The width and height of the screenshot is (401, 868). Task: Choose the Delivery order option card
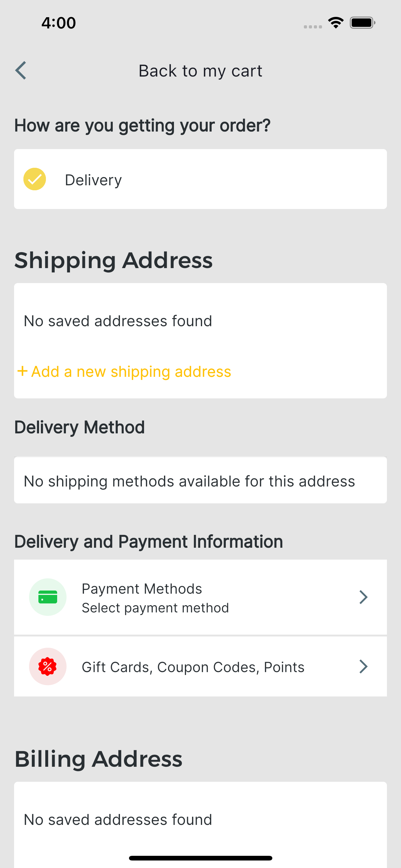[x=200, y=179]
